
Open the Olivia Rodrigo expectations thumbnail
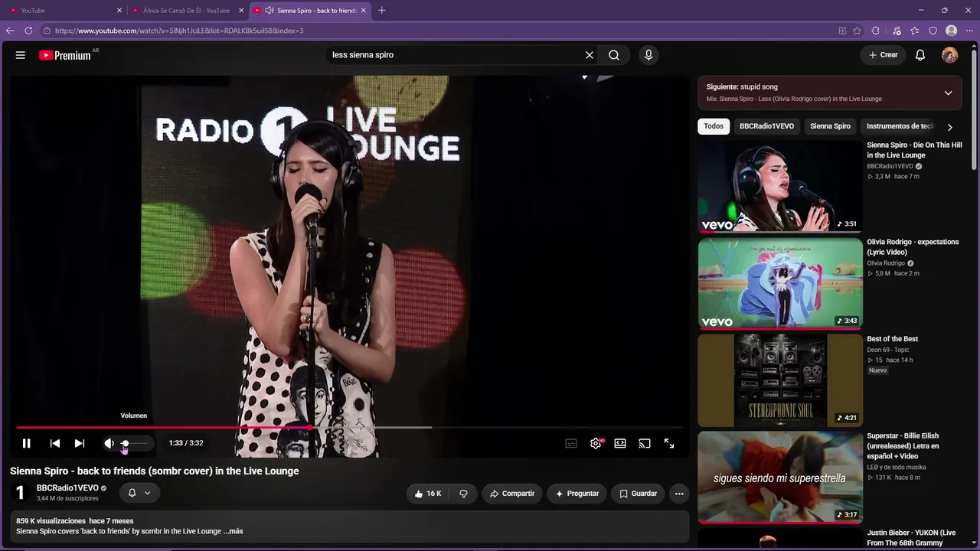[780, 283]
